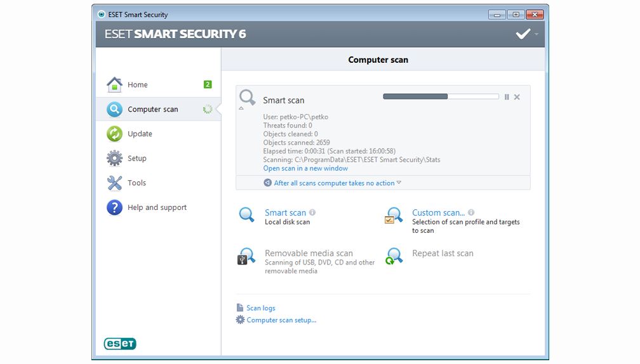Screen dimensions: 640x364
Task: Minimize the ESET Smart Security window
Action: tap(497, 15)
